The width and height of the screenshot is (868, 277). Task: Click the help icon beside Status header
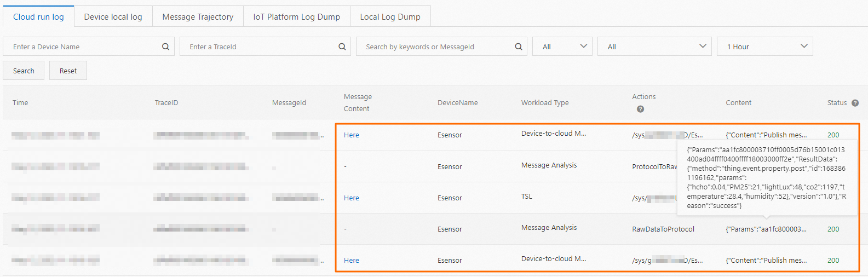(855, 103)
